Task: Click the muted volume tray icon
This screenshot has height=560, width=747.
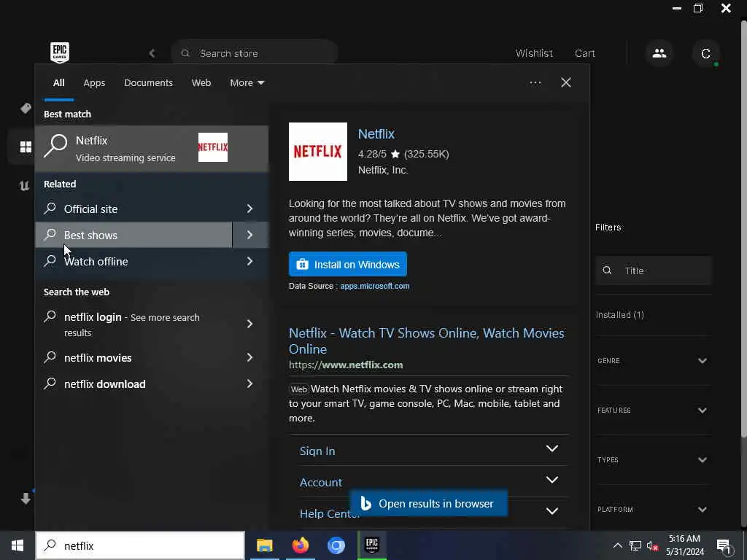Action: [652, 545]
